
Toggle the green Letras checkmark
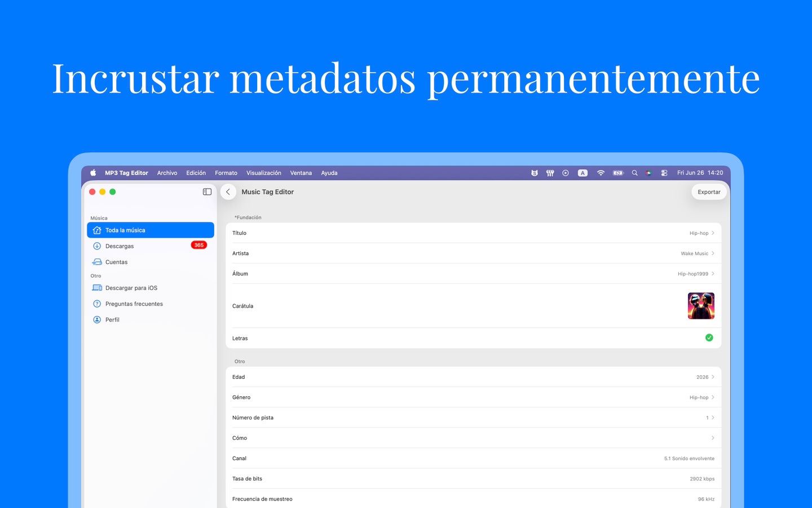pos(709,338)
